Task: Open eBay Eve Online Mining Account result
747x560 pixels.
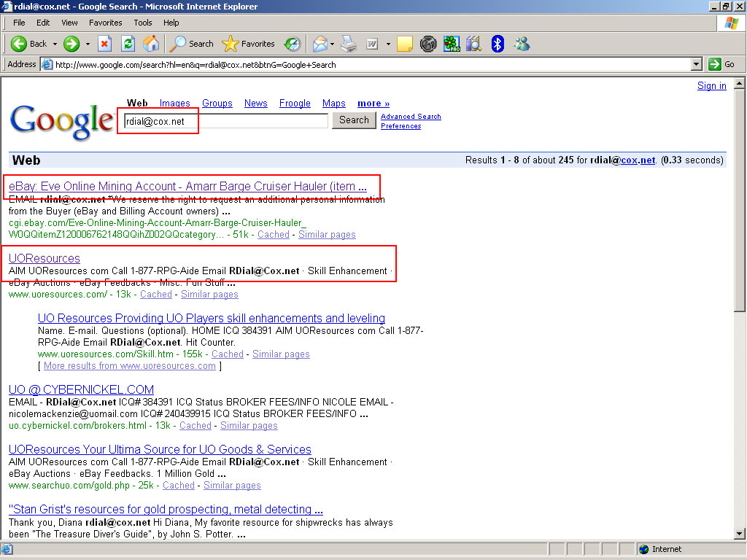Action: point(187,186)
